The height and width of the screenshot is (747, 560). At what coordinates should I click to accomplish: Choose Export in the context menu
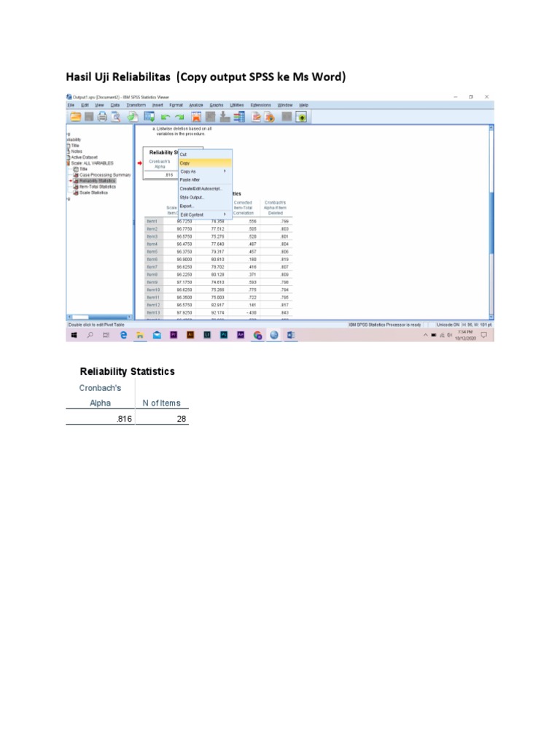pyautogui.click(x=205, y=206)
